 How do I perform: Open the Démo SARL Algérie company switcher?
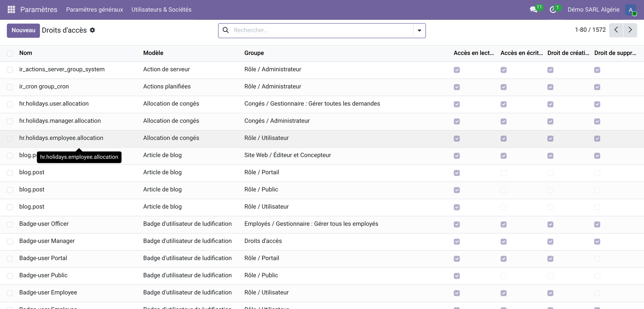tap(593, 10)
